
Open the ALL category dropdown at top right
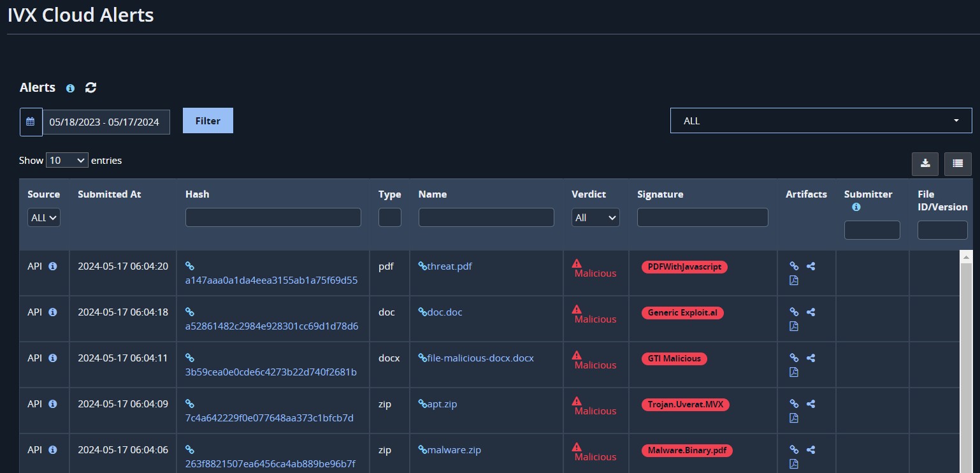[x=821, y=120]
